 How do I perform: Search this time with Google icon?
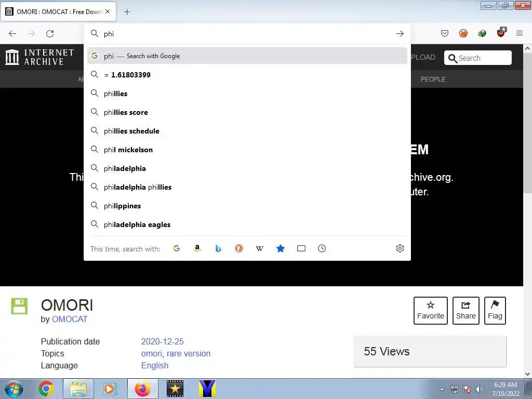pos(177,248)
